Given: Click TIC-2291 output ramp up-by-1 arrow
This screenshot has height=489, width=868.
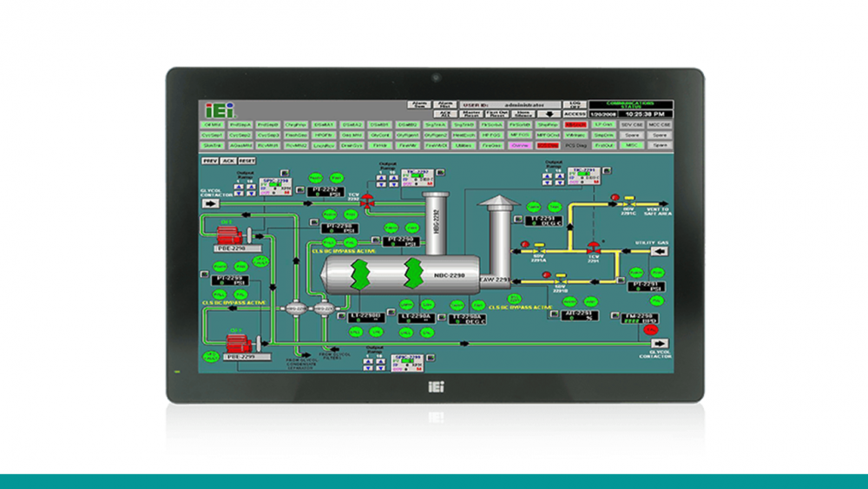Looking at the screenshot, I should pyautogui.click(x=548, y=176).
